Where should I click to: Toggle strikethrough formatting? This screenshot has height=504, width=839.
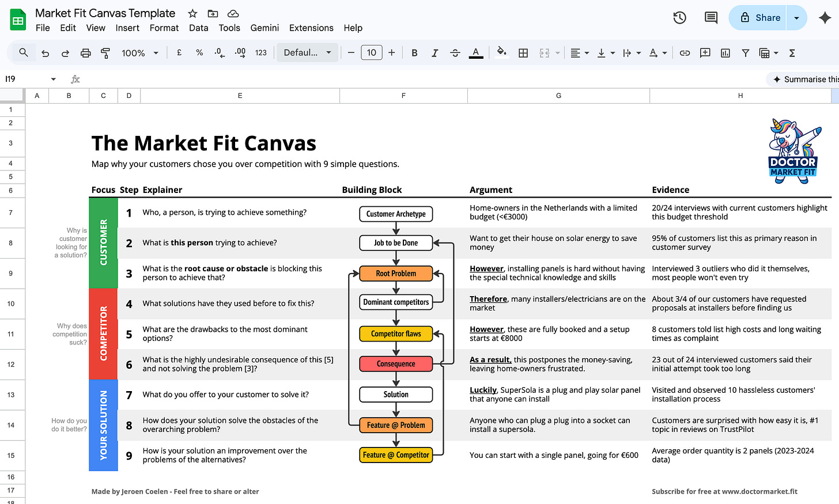pyautogui.click(x=455, y=53)
